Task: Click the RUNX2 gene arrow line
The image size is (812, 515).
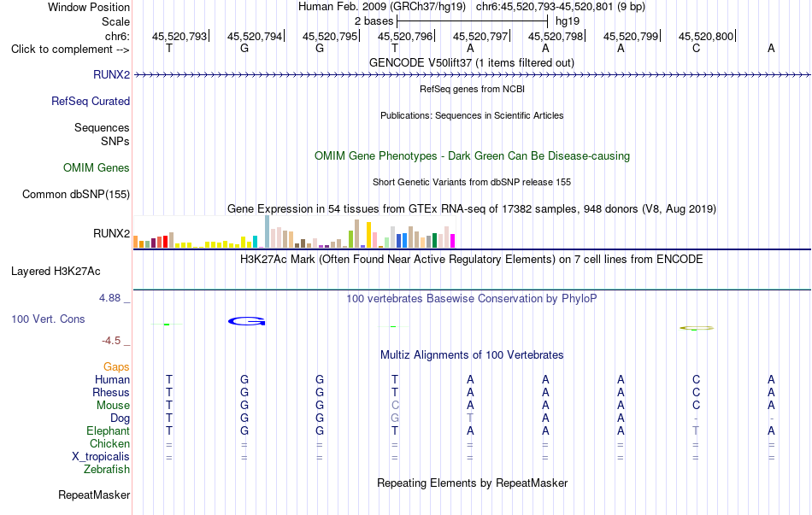Action: click(x=472, y=75)
